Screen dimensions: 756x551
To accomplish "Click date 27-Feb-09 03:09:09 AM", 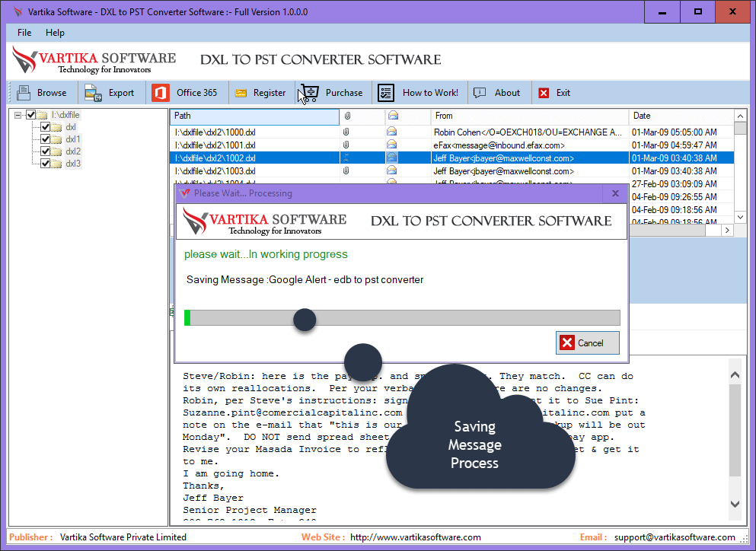I will point(674,184).
